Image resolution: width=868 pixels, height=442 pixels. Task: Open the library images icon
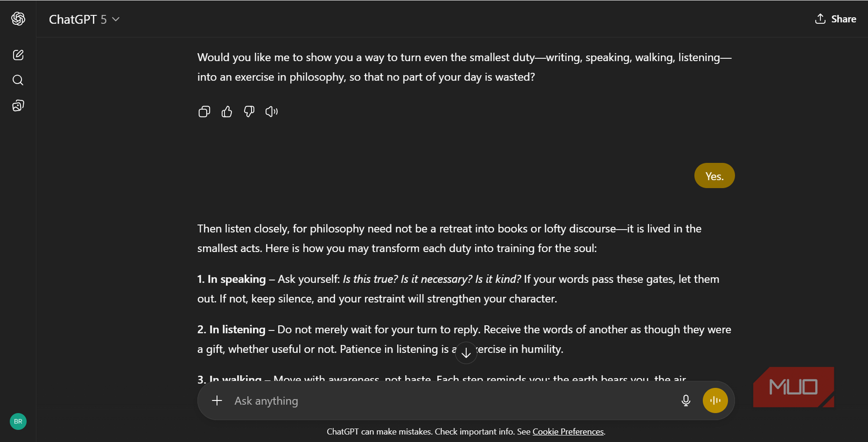18,106
